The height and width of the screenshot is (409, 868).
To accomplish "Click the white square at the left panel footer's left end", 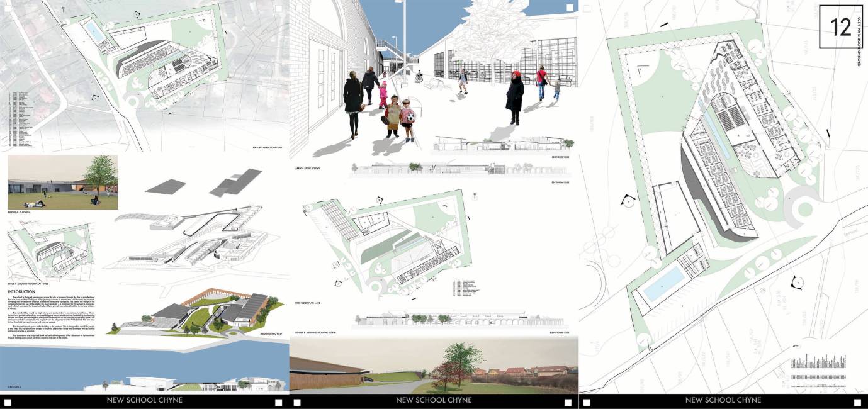I will click(x=9, y=402).
